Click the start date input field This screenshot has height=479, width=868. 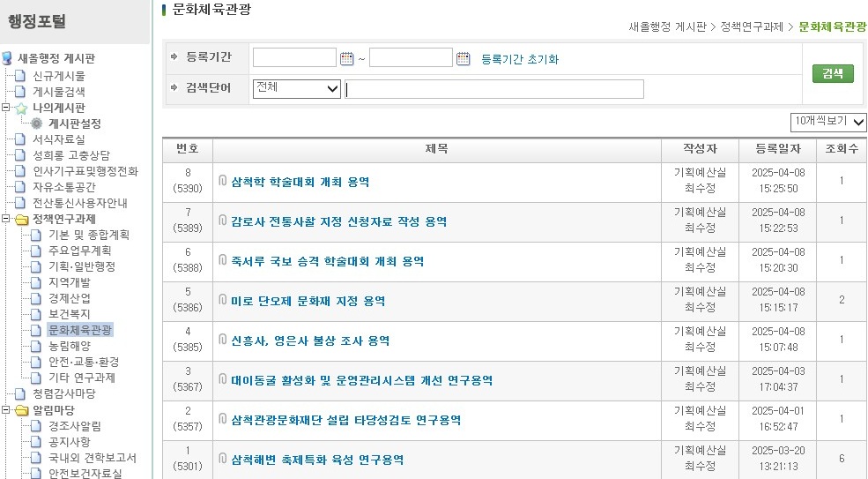tap(294, 57)
